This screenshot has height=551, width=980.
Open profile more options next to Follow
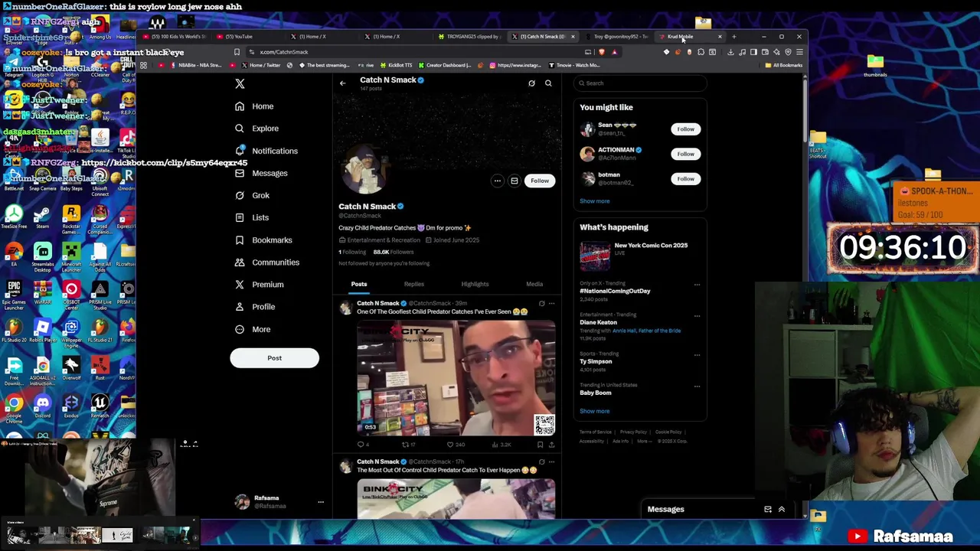point(498,181)
